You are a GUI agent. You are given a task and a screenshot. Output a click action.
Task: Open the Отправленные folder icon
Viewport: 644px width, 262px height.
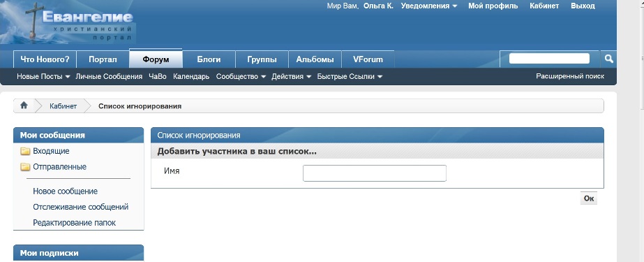(25, 167)
